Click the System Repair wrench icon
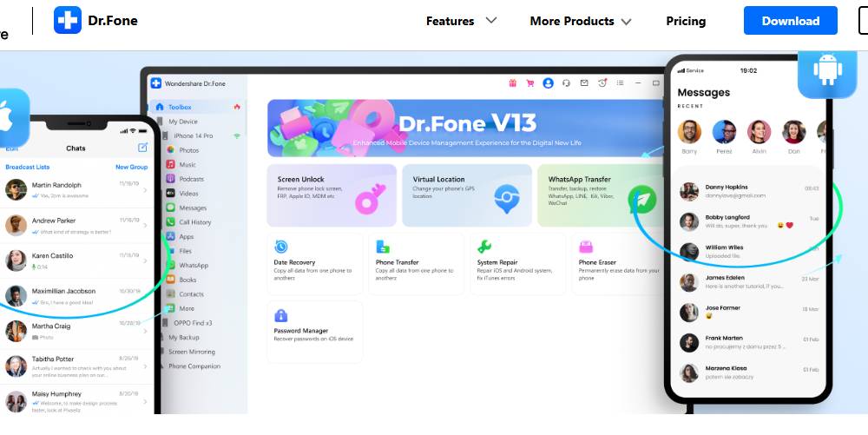Image resolution: width=868 pixels, height=435 pixels. coord(484,247)
